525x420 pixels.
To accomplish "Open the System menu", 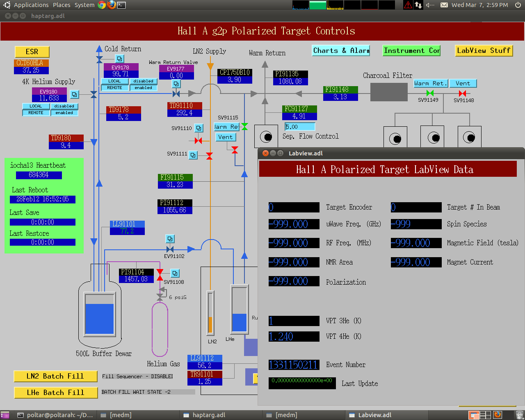I will [84, 5].
